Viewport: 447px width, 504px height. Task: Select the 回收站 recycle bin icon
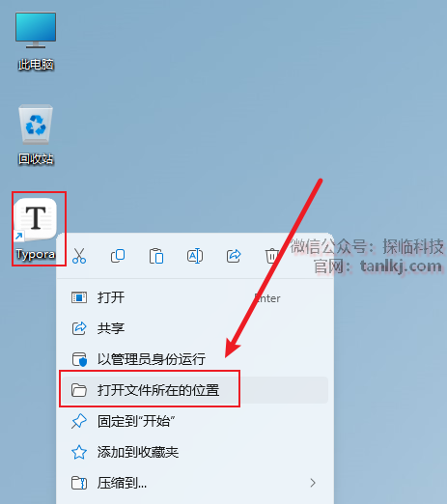[x=36, y=134]
